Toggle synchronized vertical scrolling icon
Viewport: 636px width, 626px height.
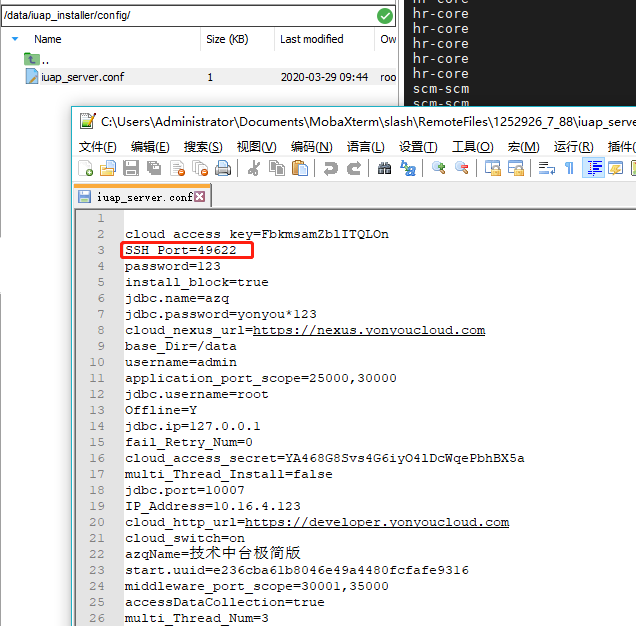click(492, 168)
